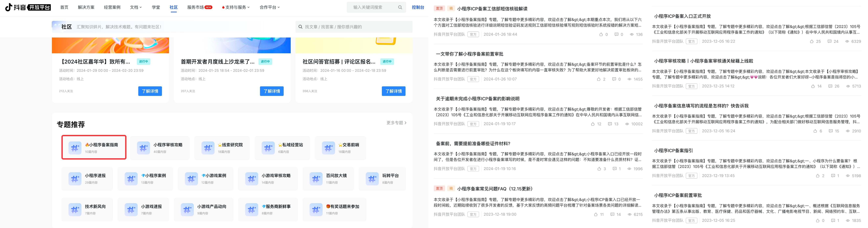Open the 小程序速报 topic hash icon
Viewport: 868px width, 228px height.
[75, 179]
